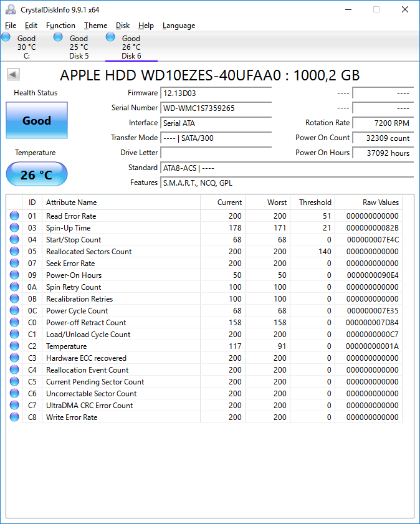Click threshold value 140
This screenshot has height=524, width=420.
(x=325, y=252)
